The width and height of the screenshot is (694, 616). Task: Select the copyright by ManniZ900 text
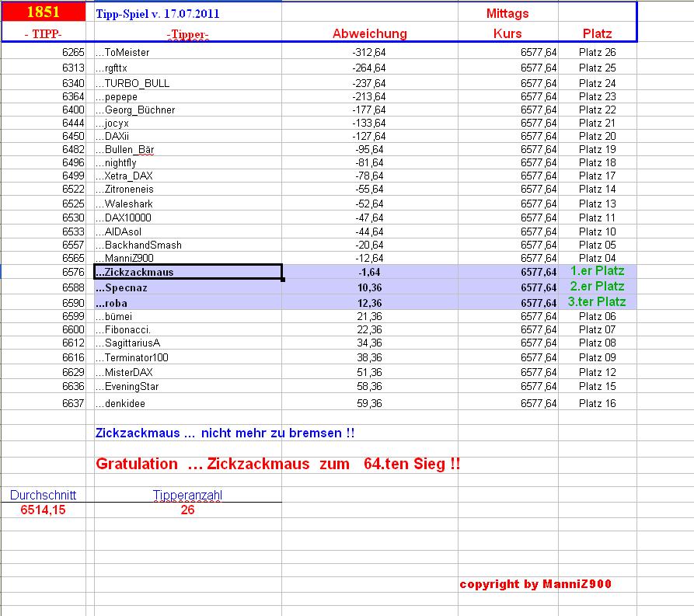536,584
